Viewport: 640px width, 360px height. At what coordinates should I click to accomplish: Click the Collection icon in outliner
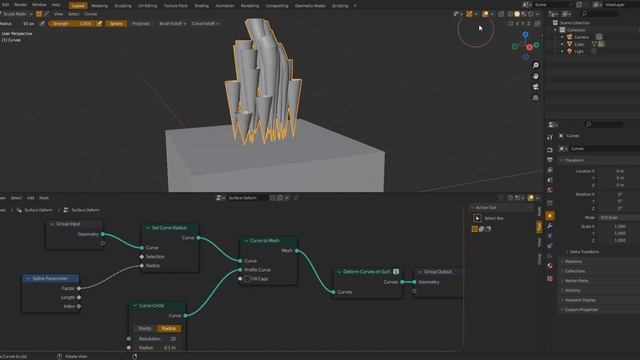point(562,30)
